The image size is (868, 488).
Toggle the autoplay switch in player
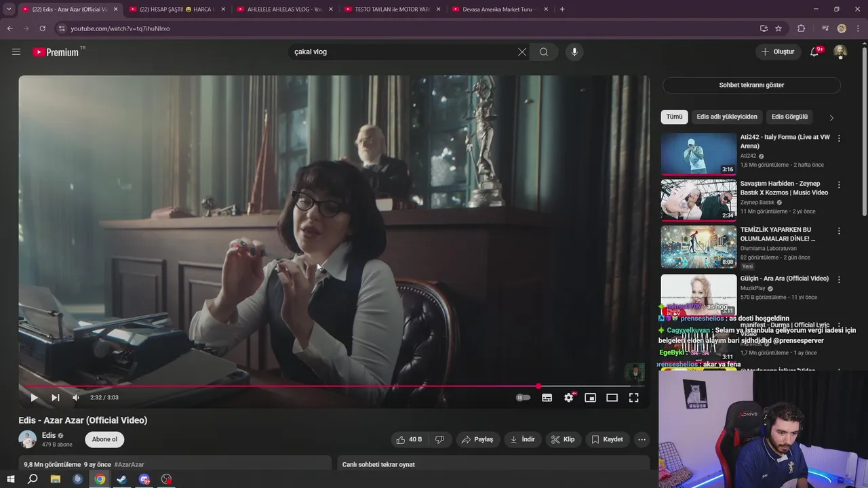[523, 398]
